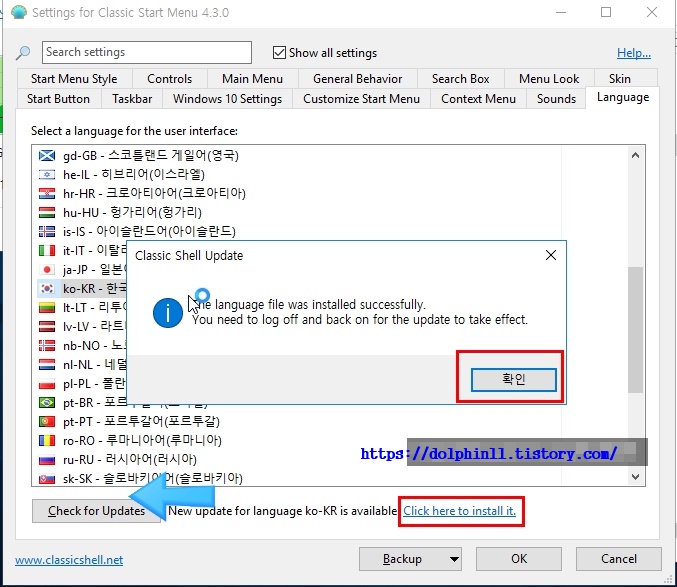Screen dimensions: 677x587
Task: Select the Dutch flag nl-NL icon
Action: 47,364
